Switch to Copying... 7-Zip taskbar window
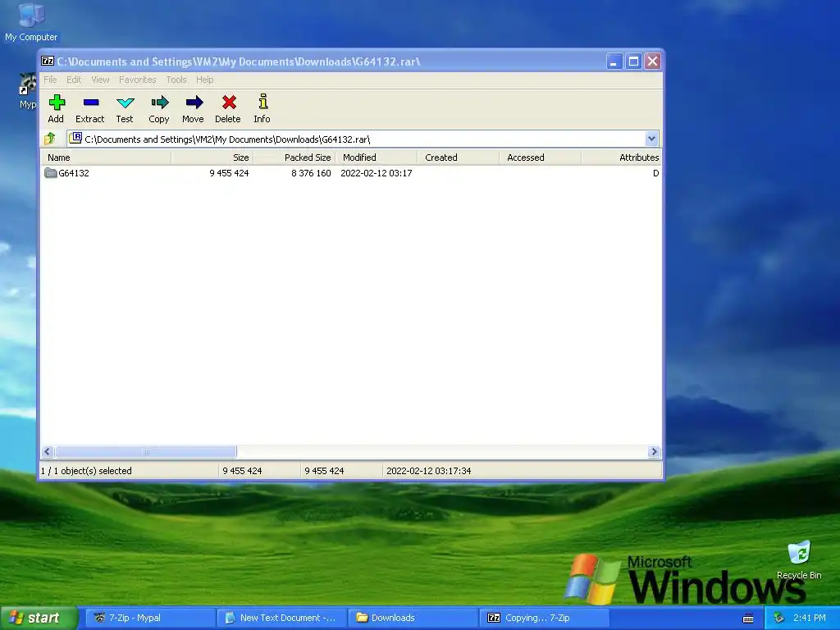 pyautogui.click(x=546, y=618)
